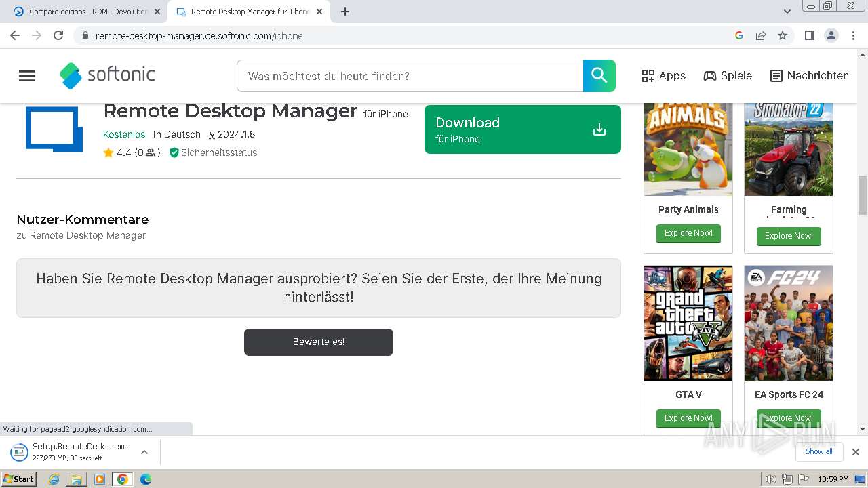Click the taskbar clock 10:59 PM

point(833,479)
